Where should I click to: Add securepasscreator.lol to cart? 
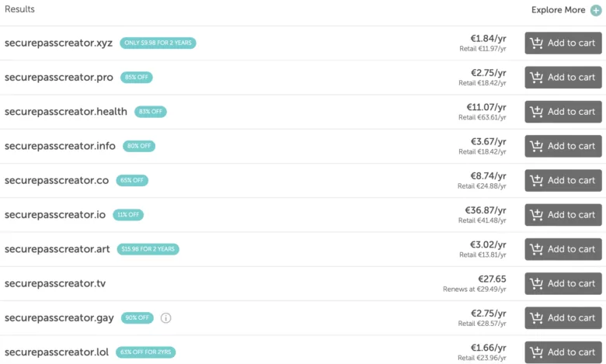point(563,352)
